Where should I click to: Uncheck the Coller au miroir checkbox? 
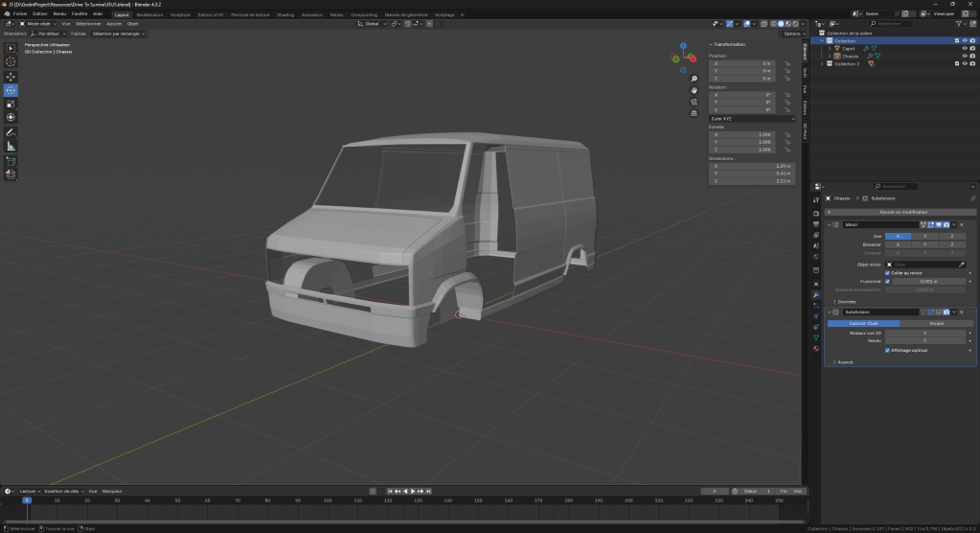(x=888, y=272)
